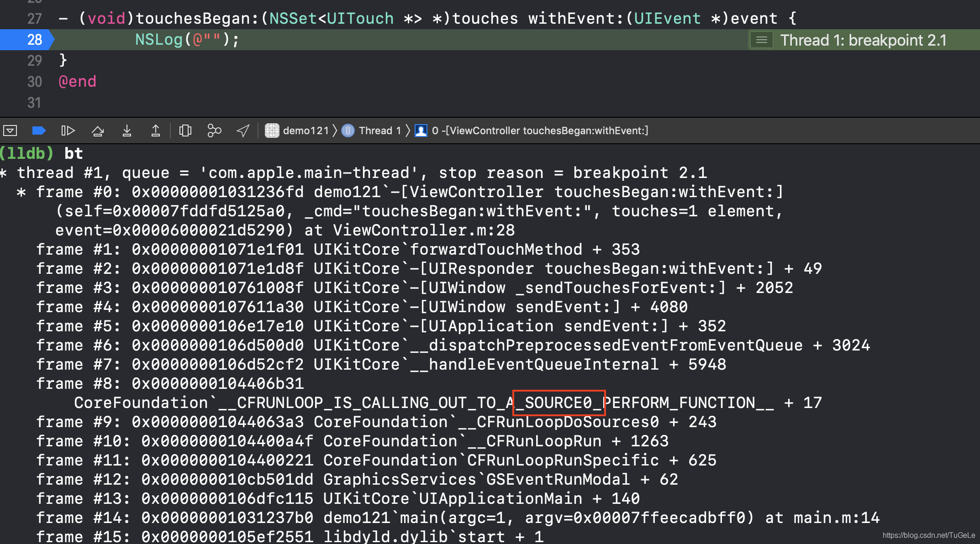This screenshot has height=544, width=980.
Task: Open Simulate Location arrow
Action: click(x=243, y=131)
